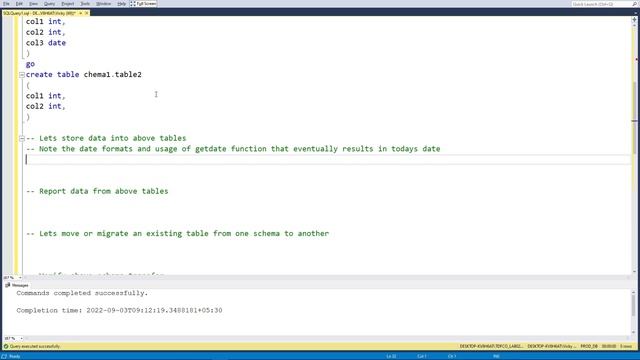640x360 pixels.
Task: Open the Query menu
Action: click(x=49, y=4)
